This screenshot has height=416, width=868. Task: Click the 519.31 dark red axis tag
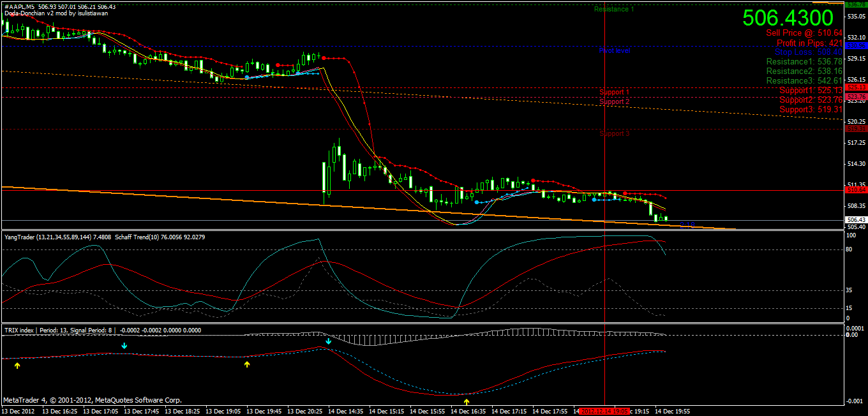point(855,128)
